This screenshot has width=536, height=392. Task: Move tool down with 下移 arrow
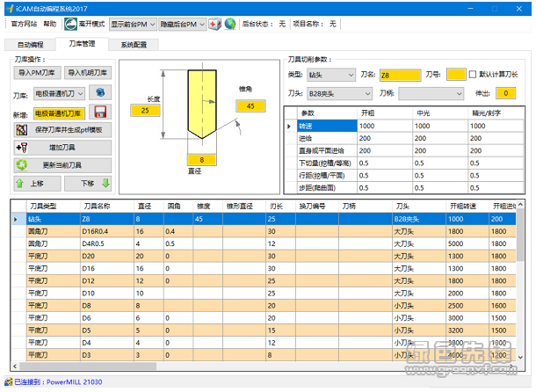pos(93,183)
